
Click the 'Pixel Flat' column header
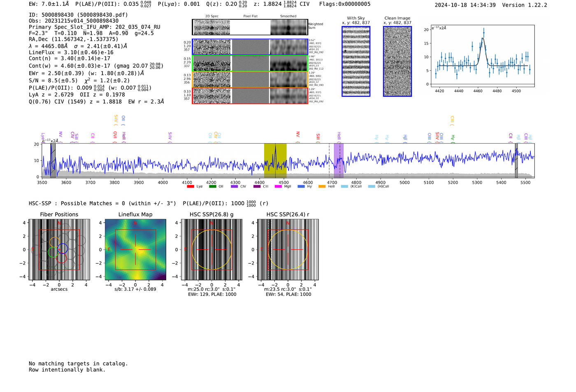click(x=250, y=16)
